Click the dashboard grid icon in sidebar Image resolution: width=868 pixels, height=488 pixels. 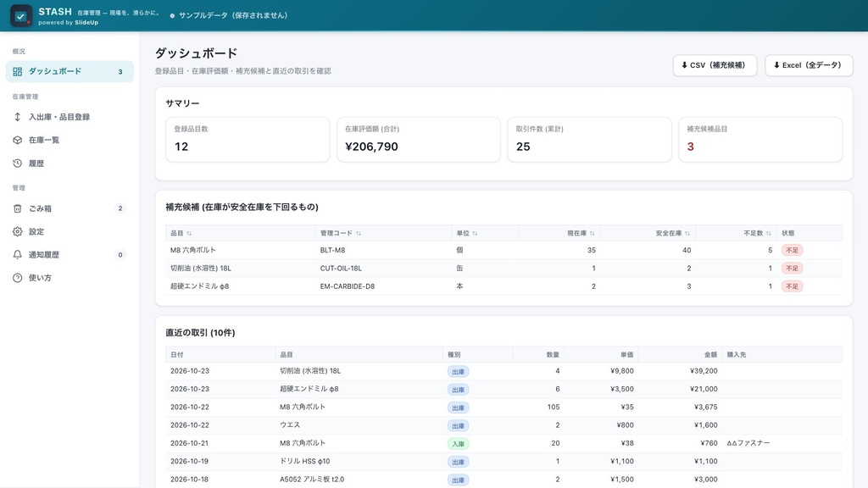tap(18, 71)
